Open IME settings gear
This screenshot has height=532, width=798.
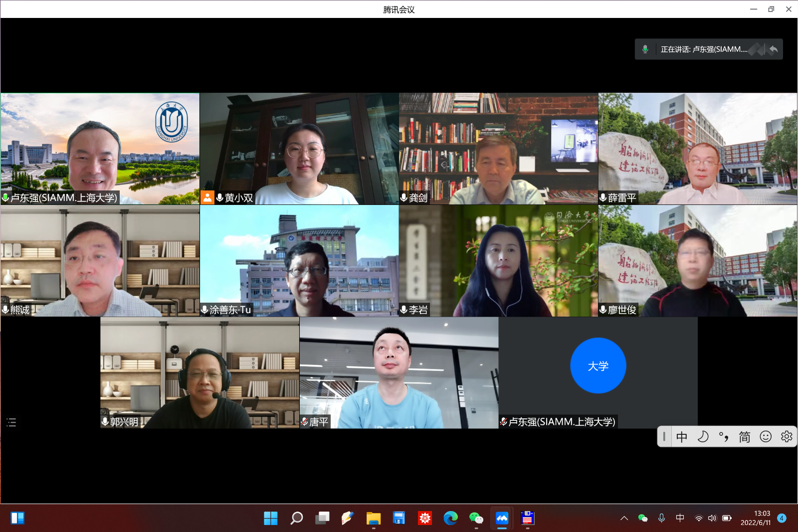(x=787, y=437)
